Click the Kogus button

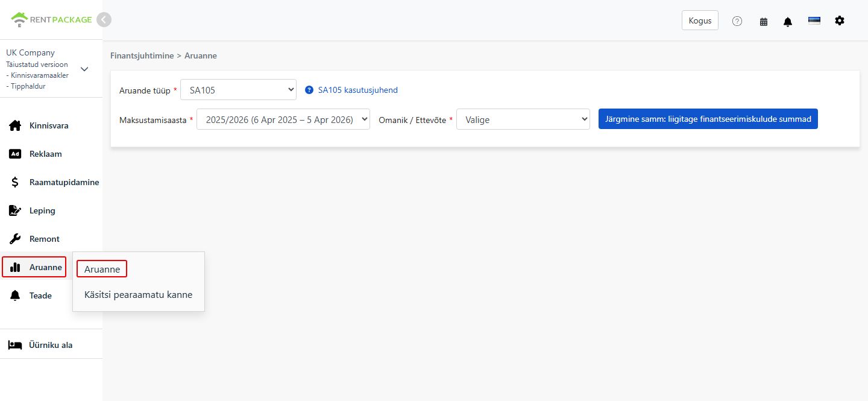pos(700,20)
